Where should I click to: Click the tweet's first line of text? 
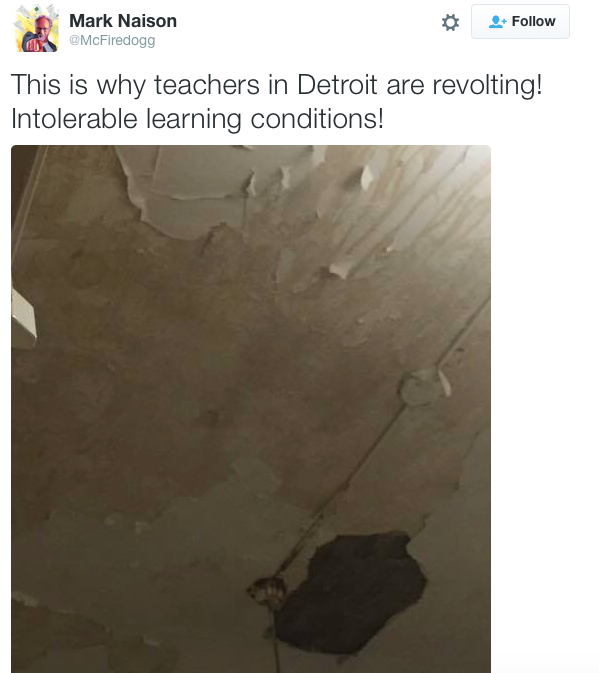277,85
